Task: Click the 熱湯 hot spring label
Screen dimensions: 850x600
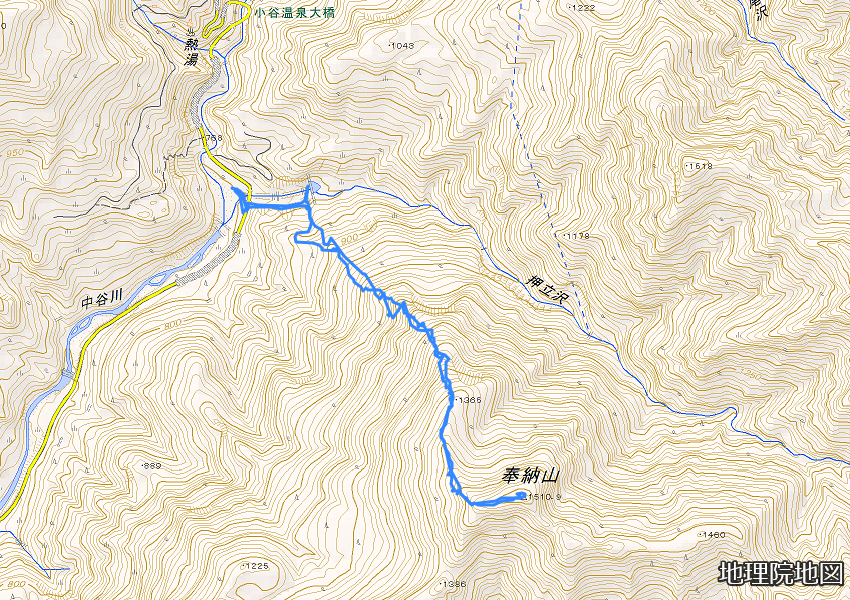Action: click(189, 49)
